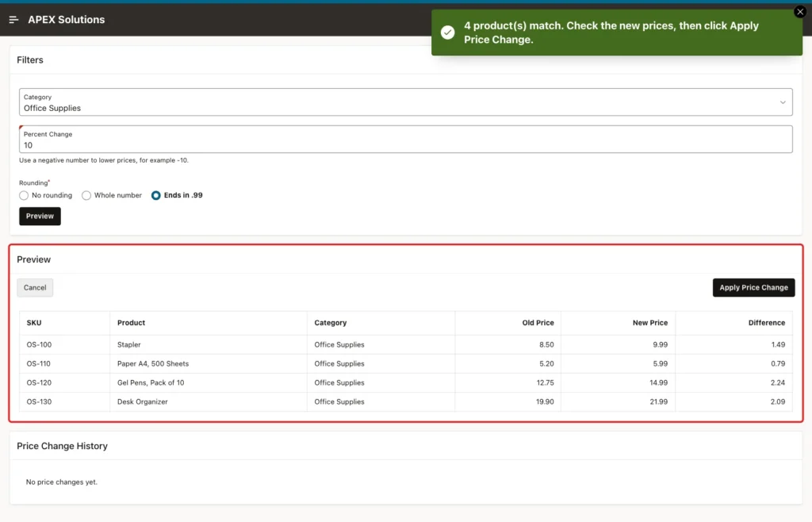Viewport: 812px width, 522px height.
Task: Select the Whole number rounding option
Action: click(x=86, y=195)
